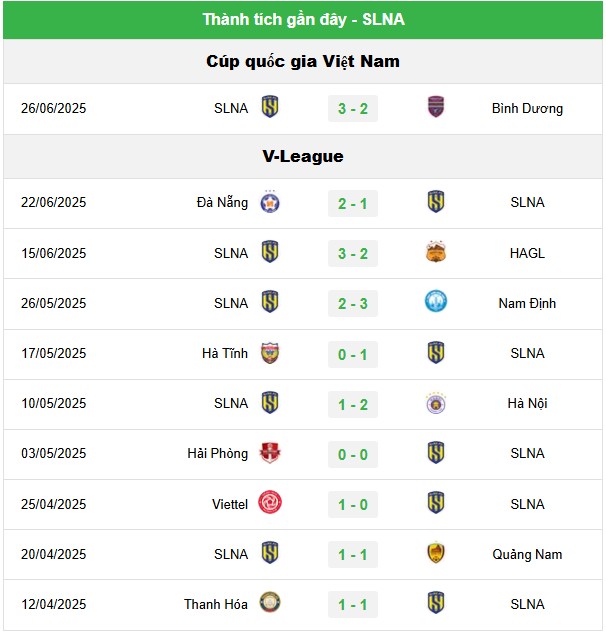Viewport: 606px width, 634px height.
Task: Select the Cúp quốc gia Việt Nam section header
Action: pyautogui.click(x=303, y=61)
